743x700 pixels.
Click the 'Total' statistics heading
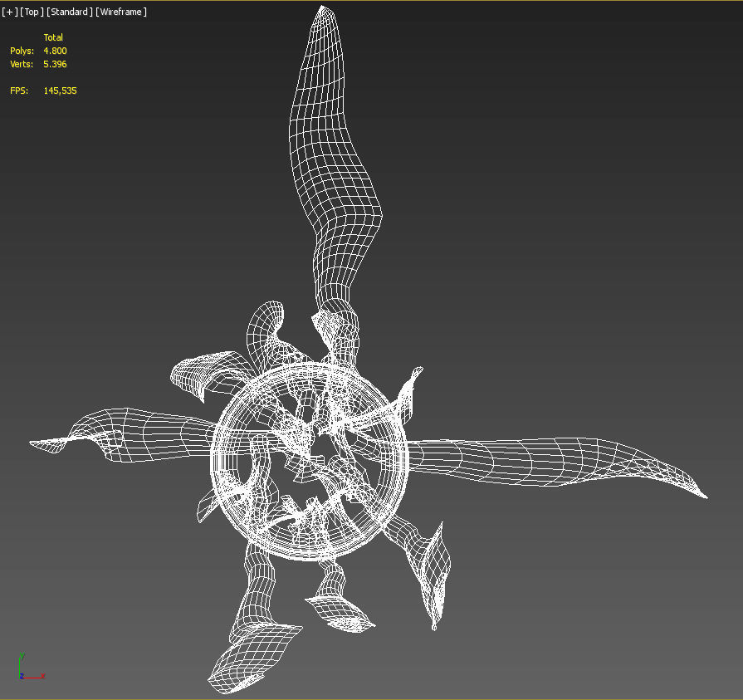pos(53,37)
